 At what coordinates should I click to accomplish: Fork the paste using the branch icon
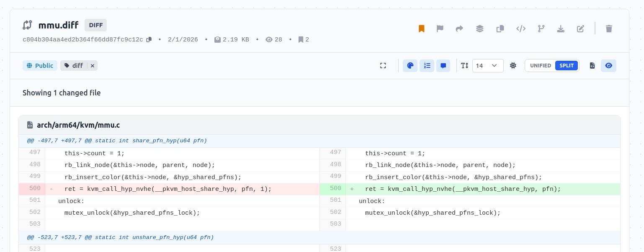pos(541,28)
